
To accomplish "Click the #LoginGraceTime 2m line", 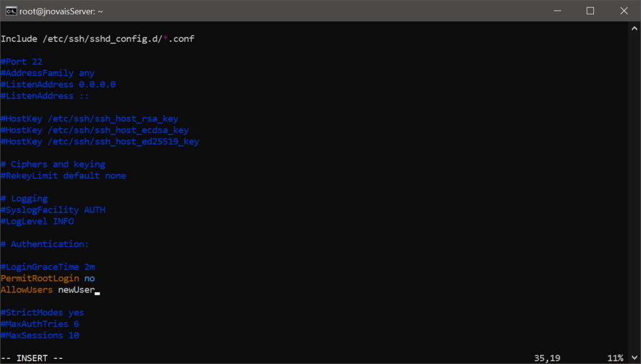I will [x=48, y=267].
